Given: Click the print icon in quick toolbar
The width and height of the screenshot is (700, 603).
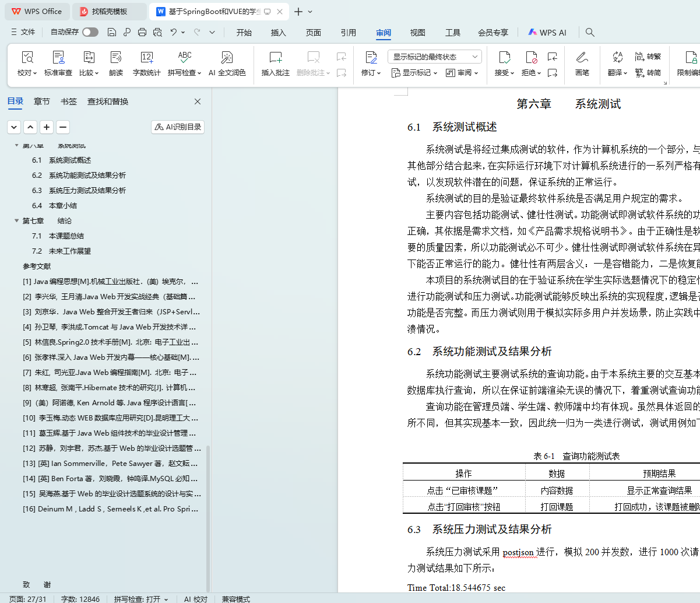Looking at the screenshot, I should click(142, 33).
